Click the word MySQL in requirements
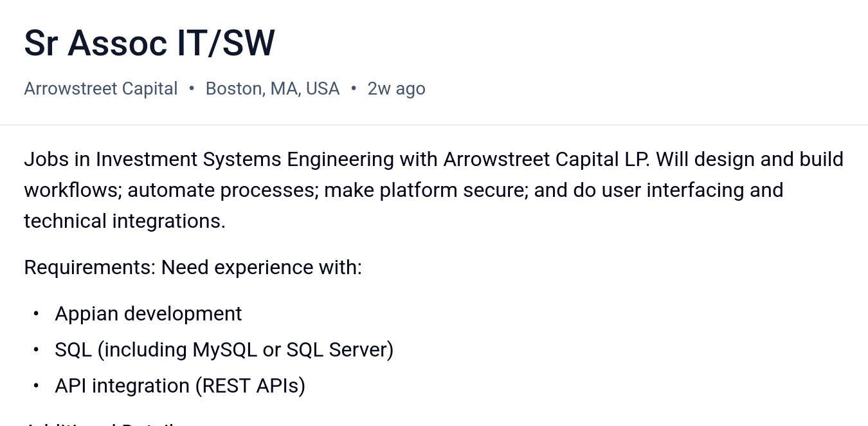Screen dimensions: 868x426 tap(224, 350)
